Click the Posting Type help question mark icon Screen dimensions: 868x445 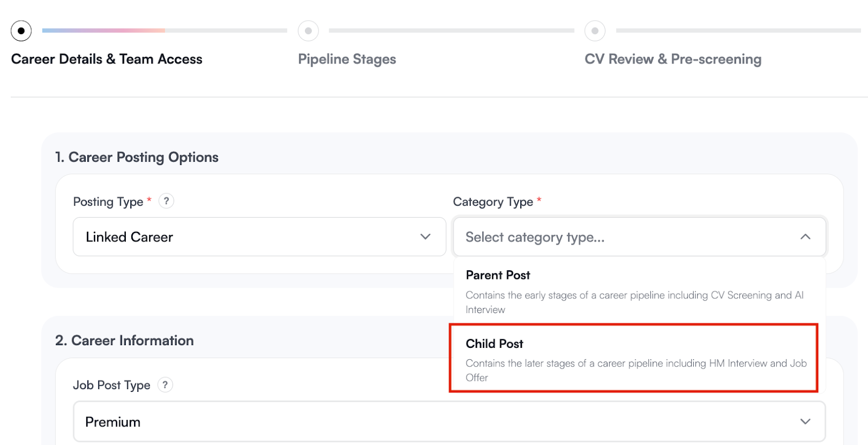167,201
